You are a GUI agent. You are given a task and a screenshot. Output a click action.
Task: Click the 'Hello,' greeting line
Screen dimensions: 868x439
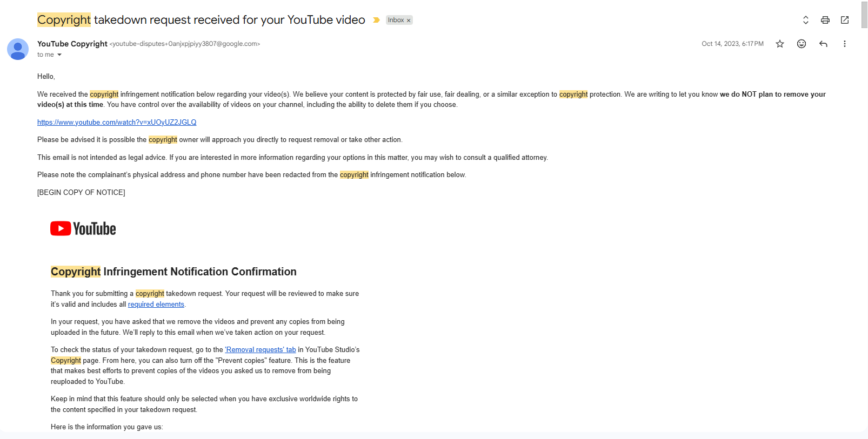46,76
